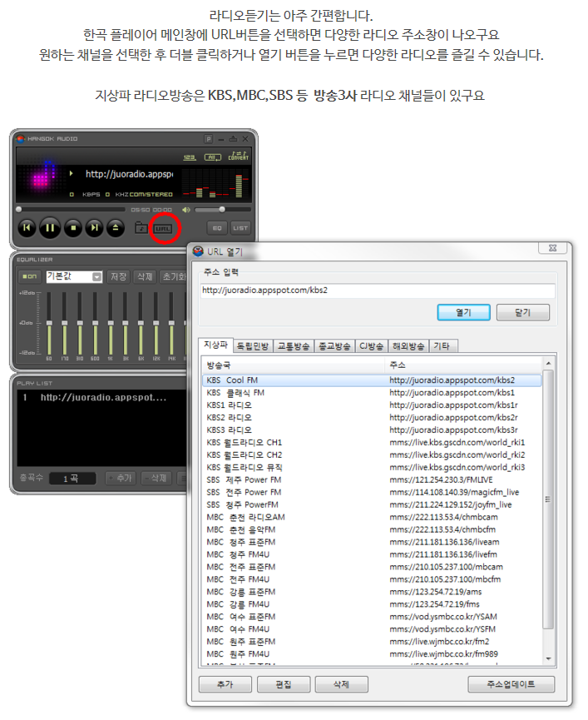The image size is (588, 720).
Task: Switch to the 독립민방 tab
Action: pos(253,346)
